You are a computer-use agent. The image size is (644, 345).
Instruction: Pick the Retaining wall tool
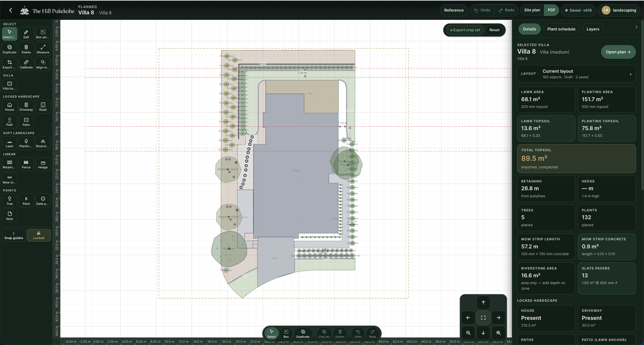[x=10, y=164]
